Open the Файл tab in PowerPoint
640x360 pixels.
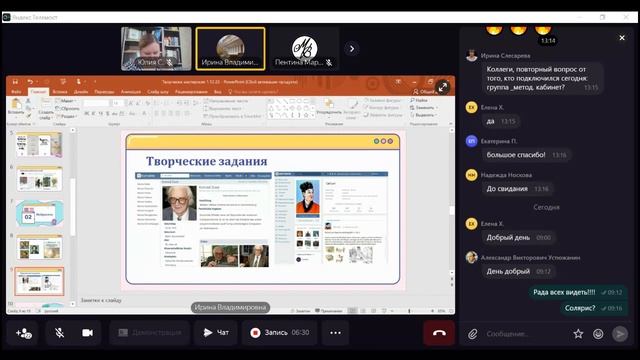click(16, 92)
